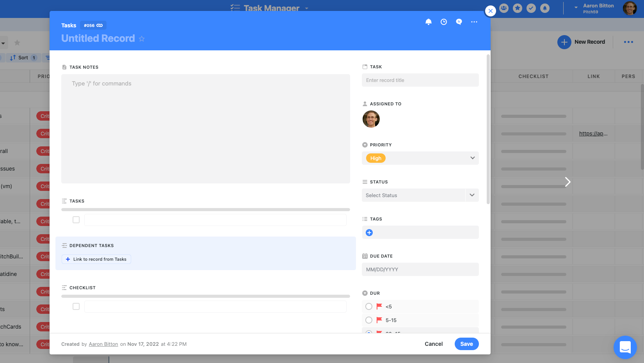Open the Select Status dropdown
This screenshot has width=644, height=363.
pos(472,195)
